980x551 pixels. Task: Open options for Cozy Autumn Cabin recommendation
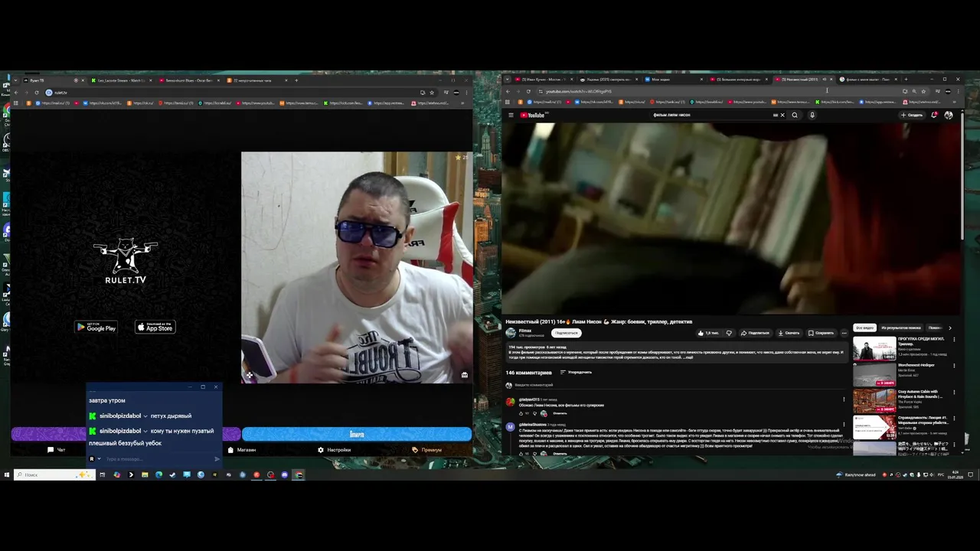coord(954,393)
